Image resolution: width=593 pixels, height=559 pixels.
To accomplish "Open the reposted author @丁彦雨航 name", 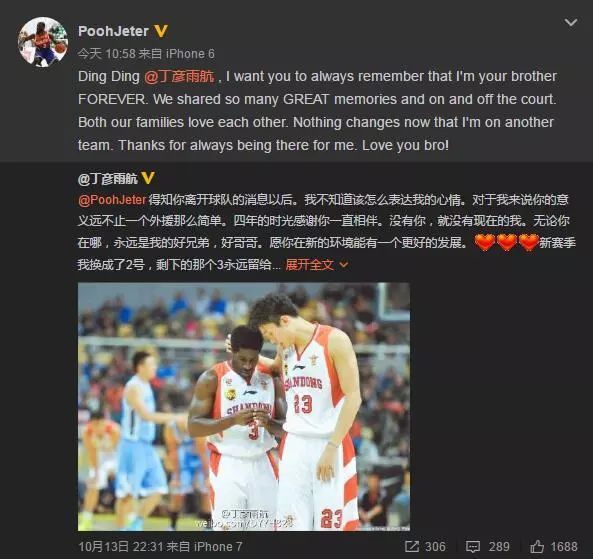I will point(107,178).
